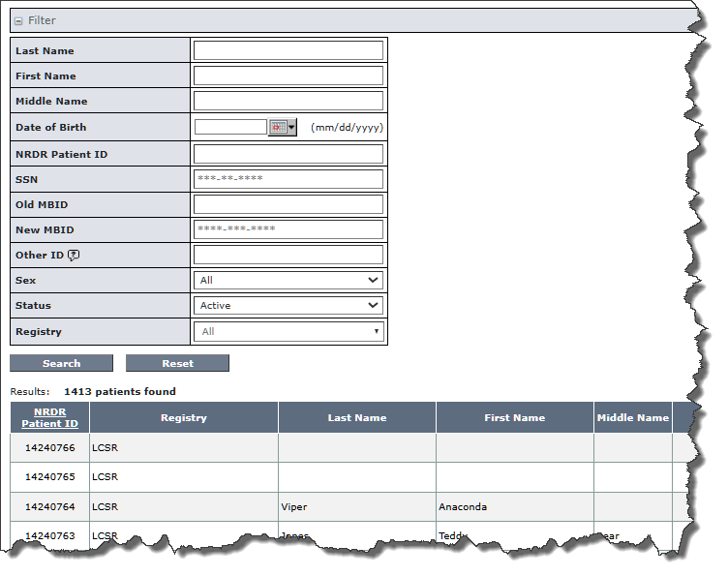Click the Middle Name column header
The image size is (728, 576).
633,418
